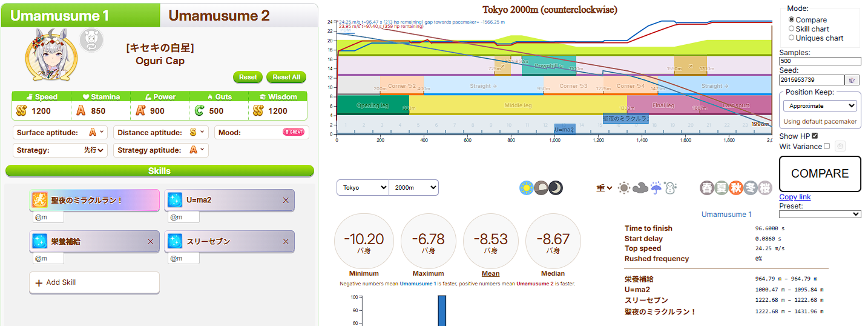Click the U=ma2 skill icon

coord(175,199)
